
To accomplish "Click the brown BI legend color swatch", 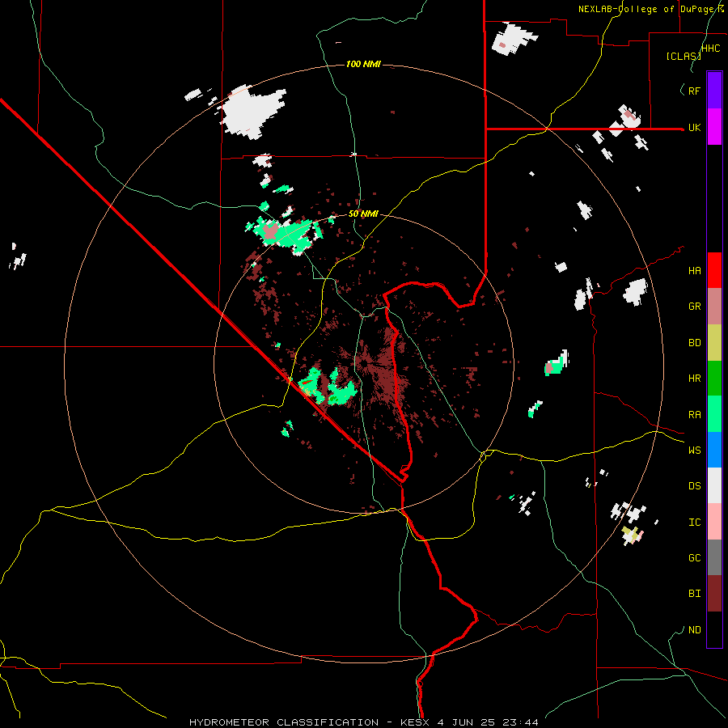I will point(714,594).
